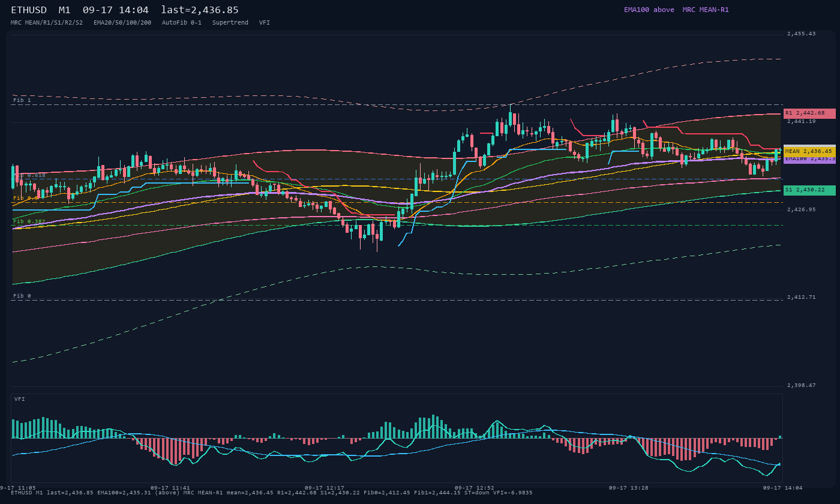
Task: Click the "VFI" entry in the top legend
Action: pos(265,22)
